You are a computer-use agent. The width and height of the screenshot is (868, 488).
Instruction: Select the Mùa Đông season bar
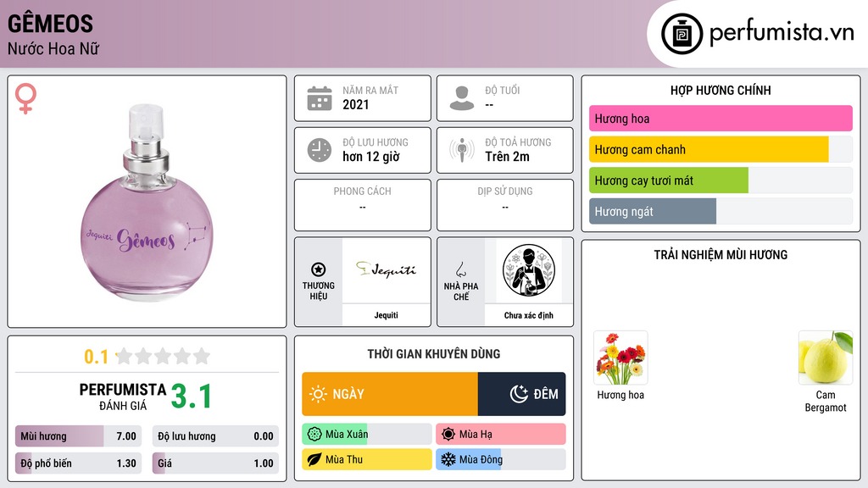click(500, 459)
